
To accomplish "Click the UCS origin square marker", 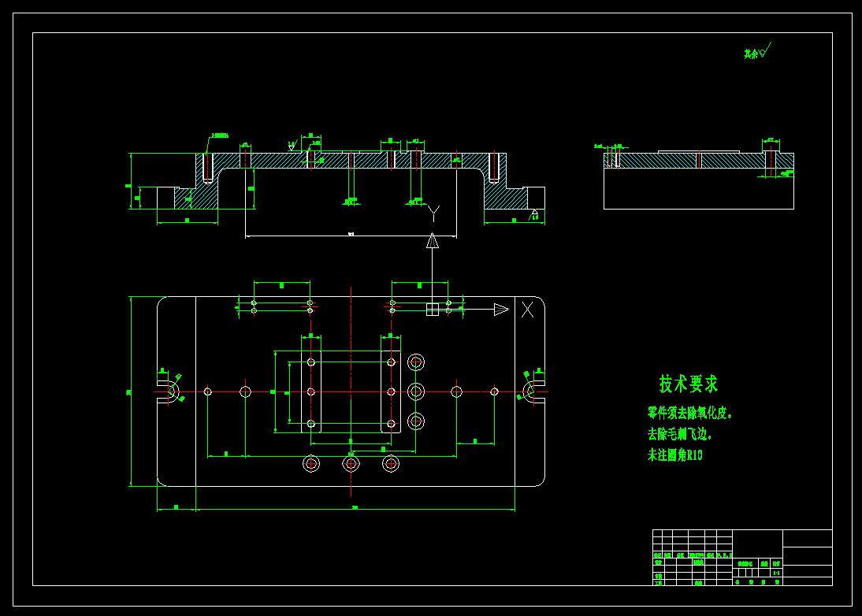I will (x=433, y=310).
